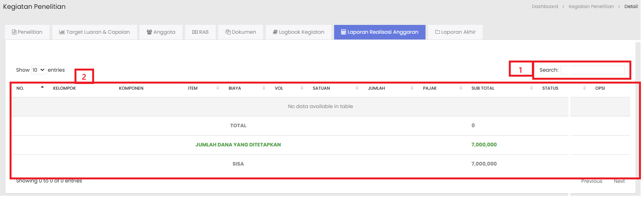Go to the Dokumen tab
This screenshot has height=197, width=644.
[240, 32]
